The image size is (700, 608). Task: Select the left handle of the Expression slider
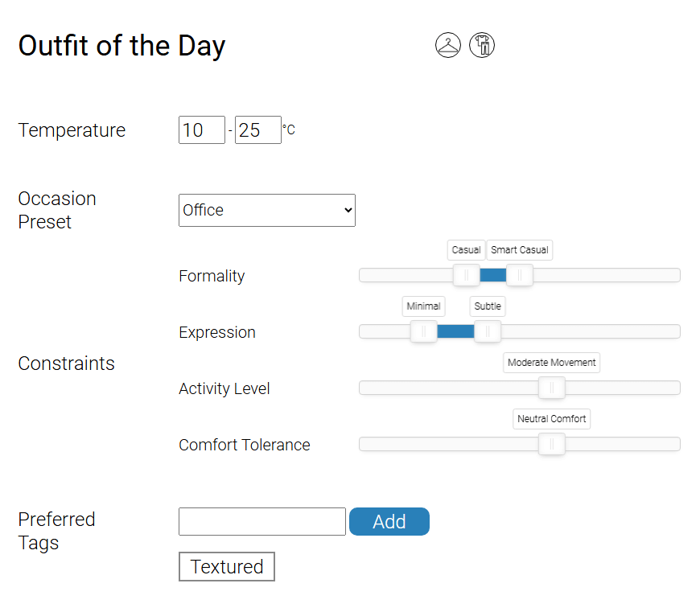pyautogui.click(x=423, y=331)
